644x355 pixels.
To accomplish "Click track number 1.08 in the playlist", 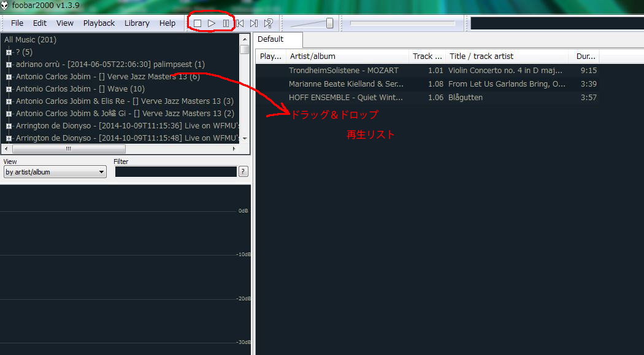I will [x=435, y=84].
